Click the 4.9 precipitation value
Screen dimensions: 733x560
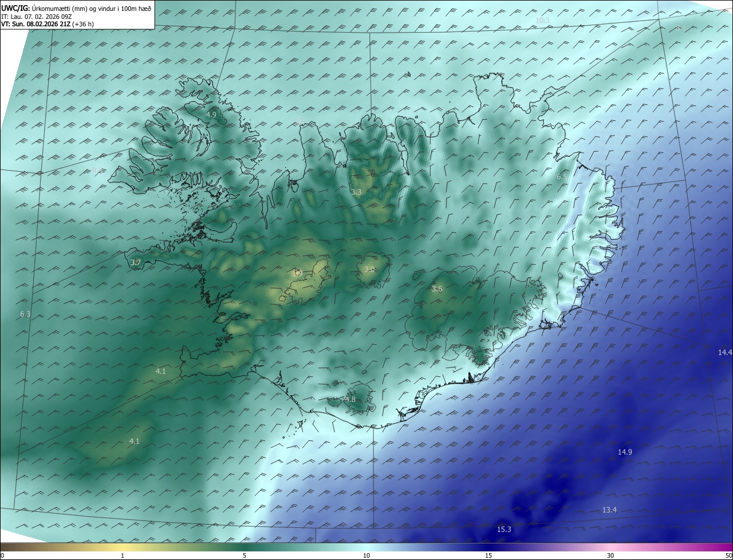pyautogui.click(x=211, y=115)
